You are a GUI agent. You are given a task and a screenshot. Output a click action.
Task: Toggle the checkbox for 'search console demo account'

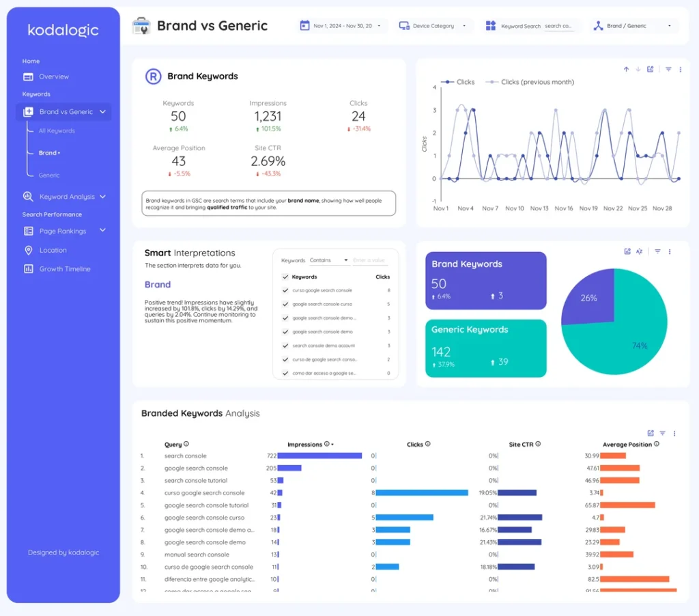pos(285,345)
